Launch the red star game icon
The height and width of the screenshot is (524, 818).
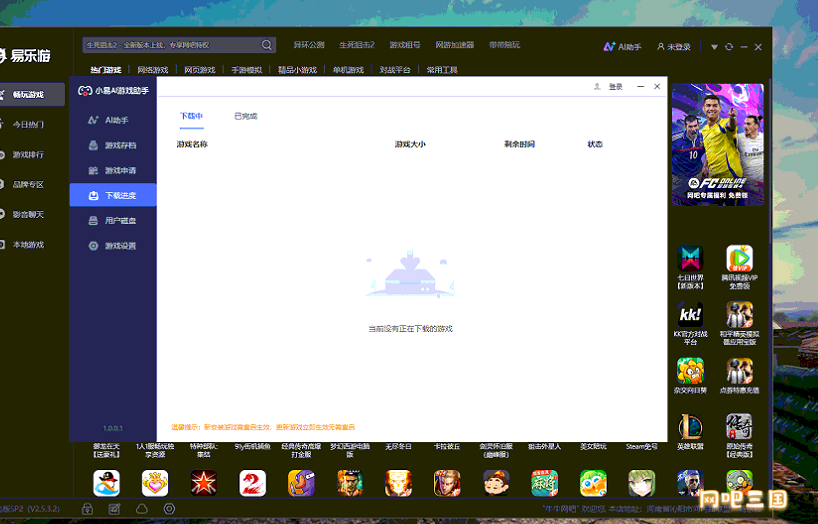coord(203,483)
